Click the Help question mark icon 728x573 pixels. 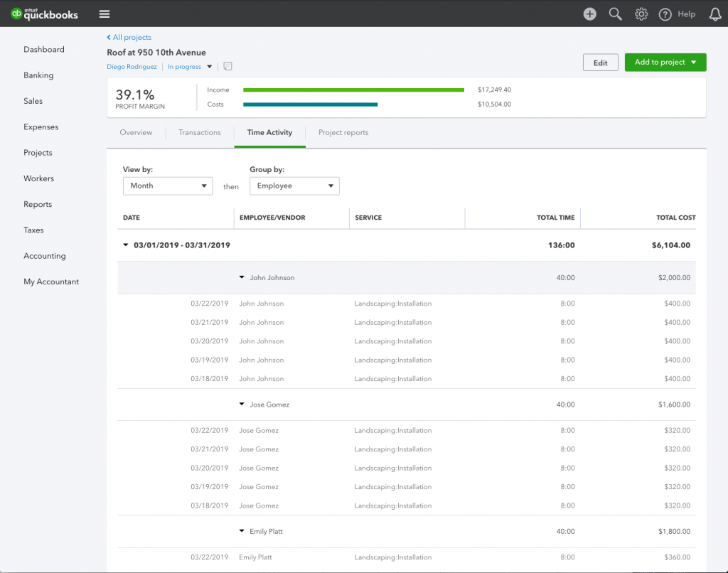point(665,14)
